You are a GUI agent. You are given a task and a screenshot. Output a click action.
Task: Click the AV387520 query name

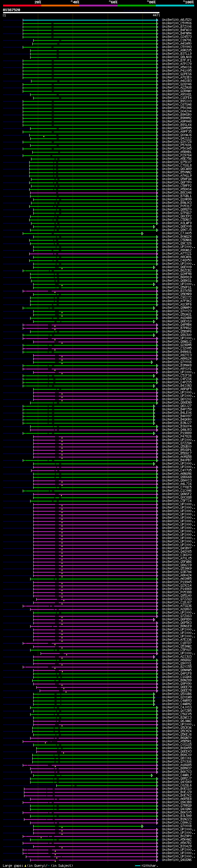click(x=11, y=10)
